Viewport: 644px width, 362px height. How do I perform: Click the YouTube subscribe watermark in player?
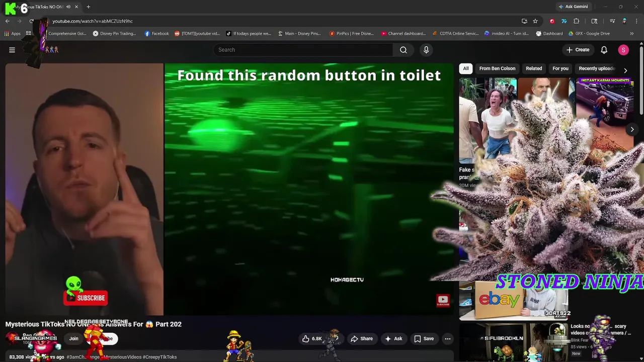click(x=443, y=301)
